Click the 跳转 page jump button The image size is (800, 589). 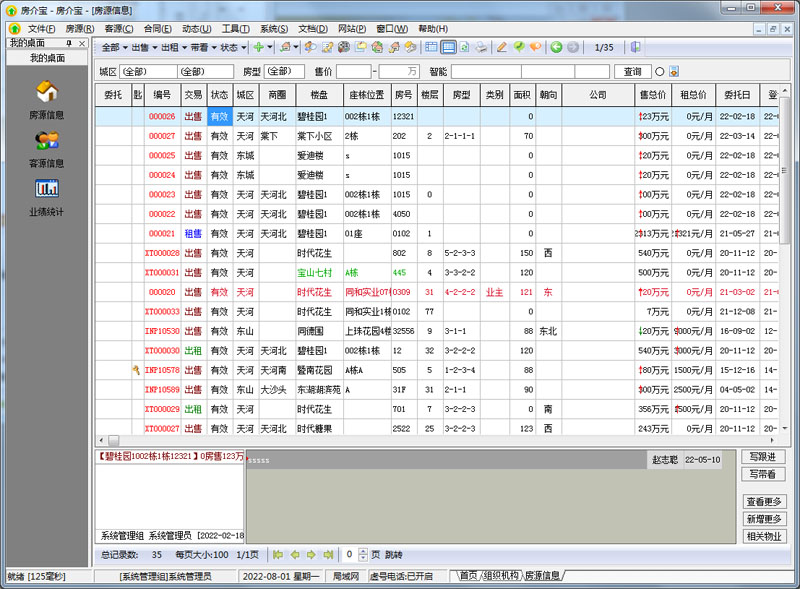393,554
